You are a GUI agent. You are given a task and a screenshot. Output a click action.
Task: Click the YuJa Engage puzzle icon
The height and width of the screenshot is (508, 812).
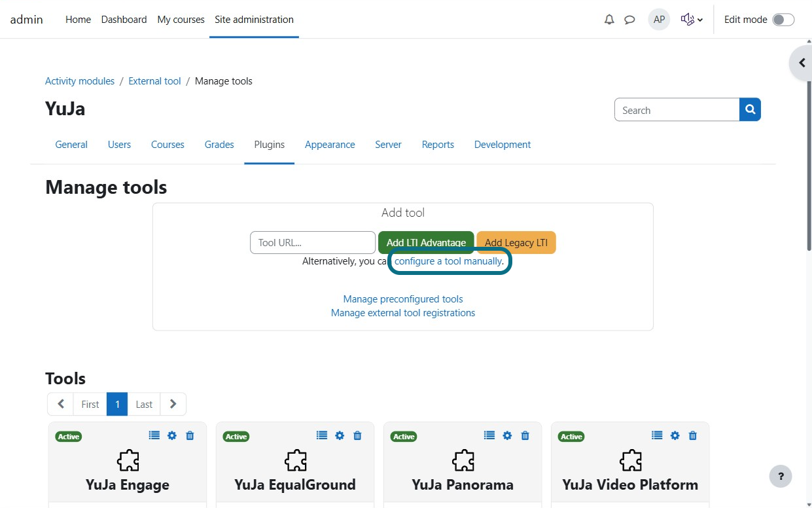click(x=128, y=460)
